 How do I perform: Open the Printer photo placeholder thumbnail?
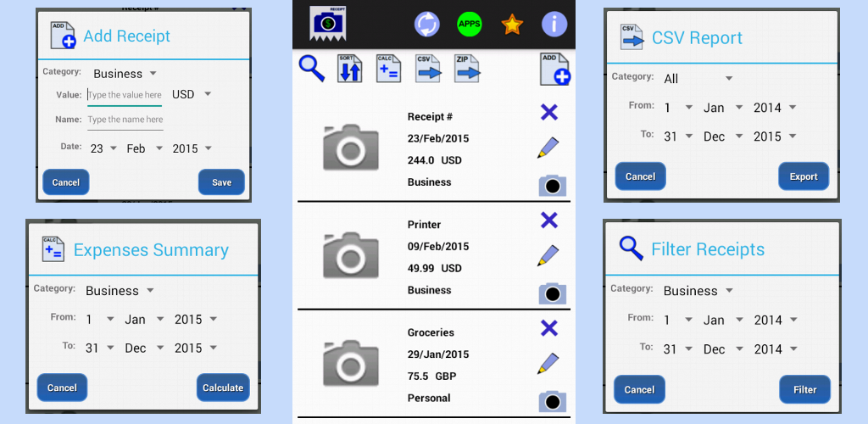click(351, 256)
